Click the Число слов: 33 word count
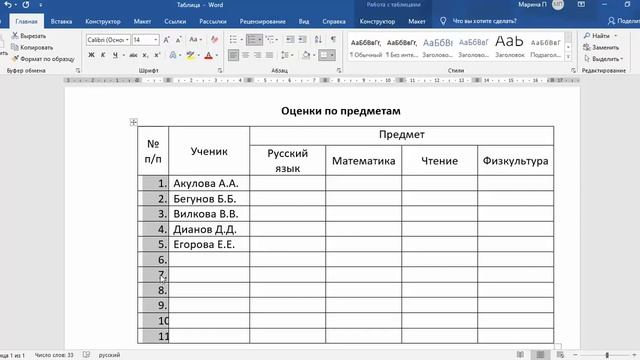 (x=54, y=355)
